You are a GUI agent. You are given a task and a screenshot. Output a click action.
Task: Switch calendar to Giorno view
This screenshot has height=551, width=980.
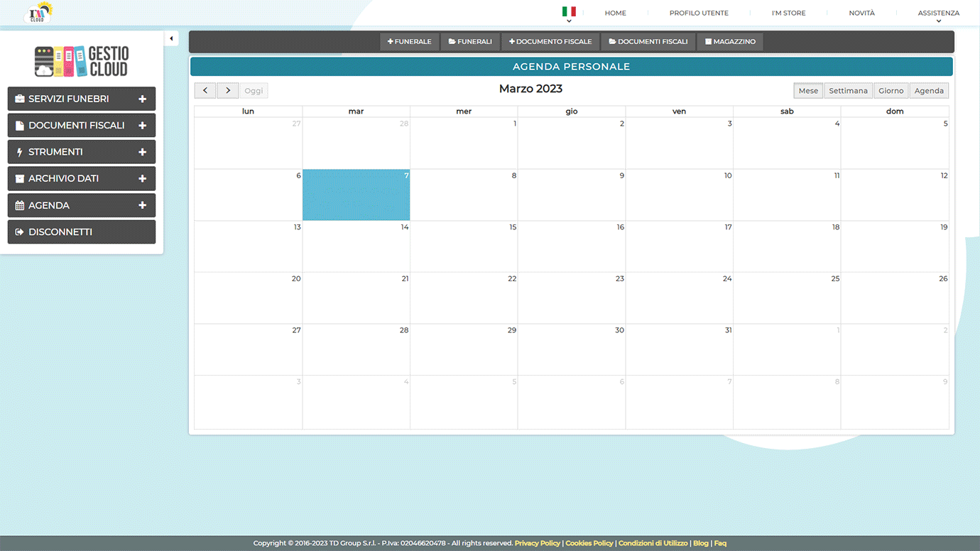coord(891,91)
